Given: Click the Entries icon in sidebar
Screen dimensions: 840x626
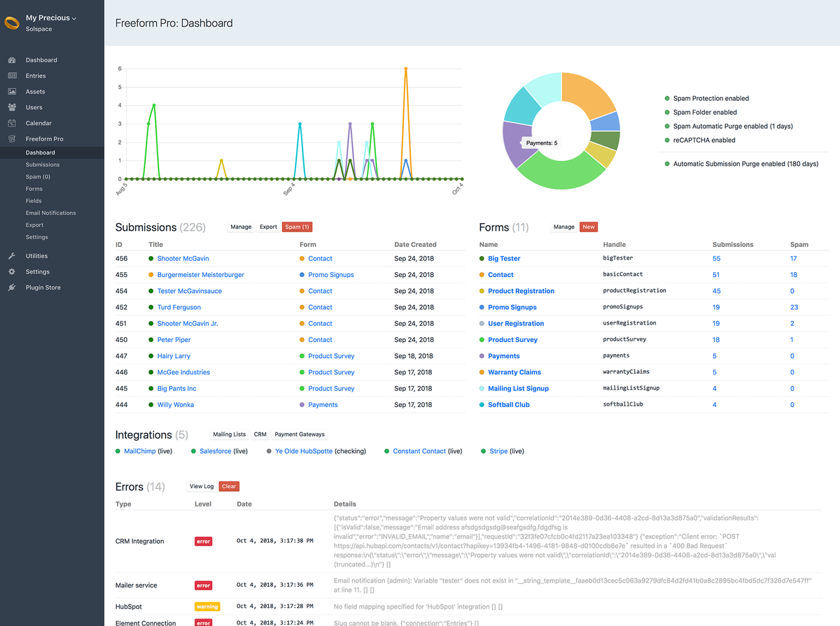Looking at the screenshot, I should (12, 76).
